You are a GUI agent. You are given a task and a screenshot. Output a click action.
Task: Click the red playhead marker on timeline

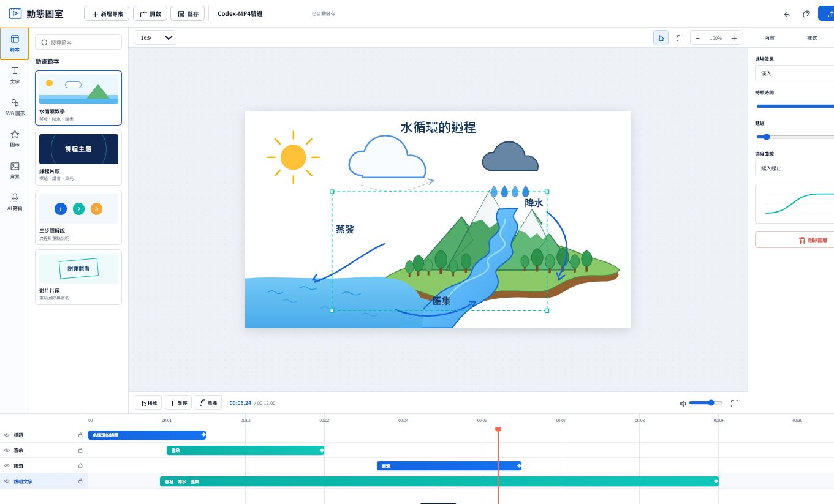498,429
